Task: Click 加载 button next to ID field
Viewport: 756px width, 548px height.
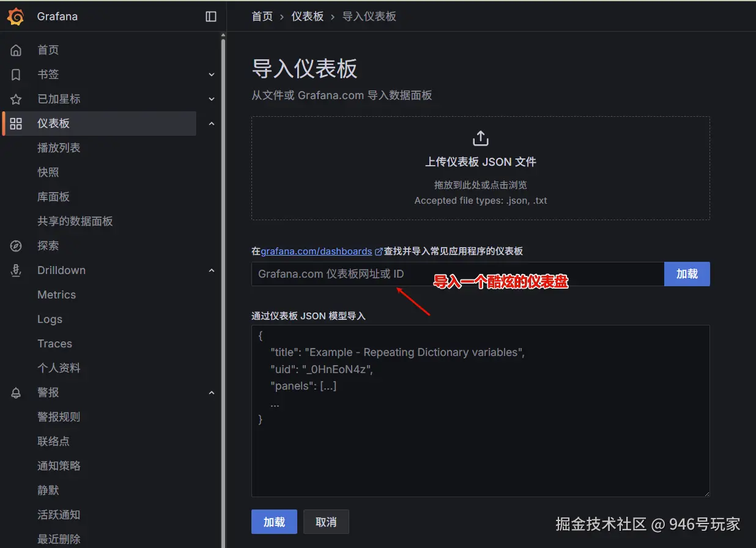Action: 687,274
